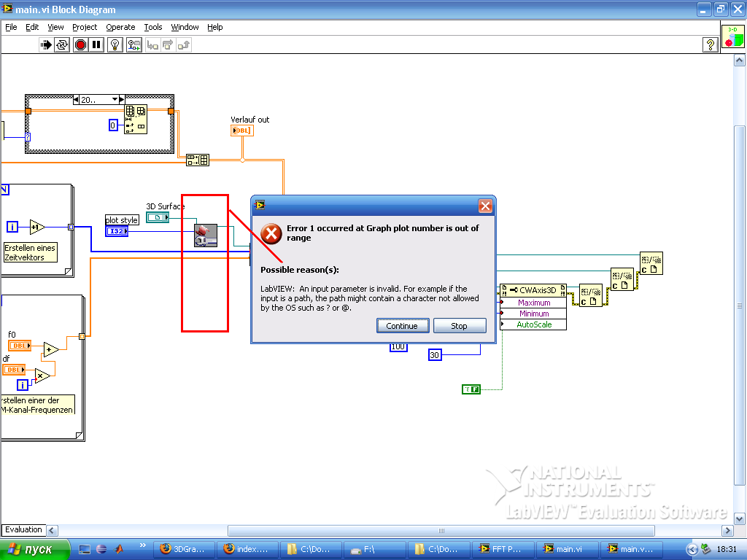Select the Maximum property
This screenshot has height=560, width=747.
point(533,303)
